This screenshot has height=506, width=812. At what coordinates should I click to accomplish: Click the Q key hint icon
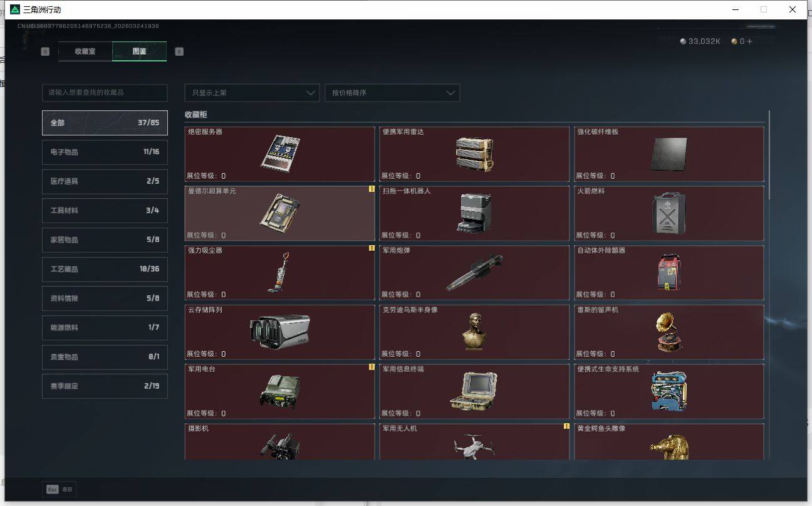[45, 51]
